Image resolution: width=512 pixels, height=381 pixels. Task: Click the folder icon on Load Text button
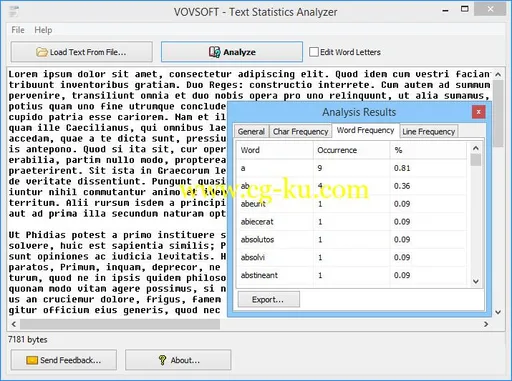tap(42, 52)
